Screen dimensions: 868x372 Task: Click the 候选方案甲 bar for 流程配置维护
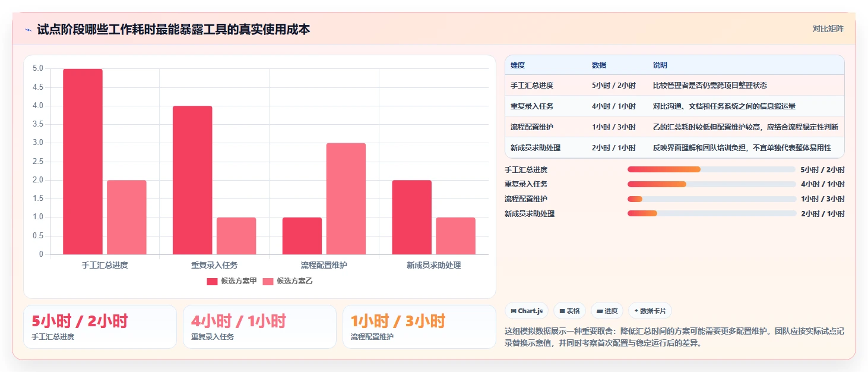point(302,236)
